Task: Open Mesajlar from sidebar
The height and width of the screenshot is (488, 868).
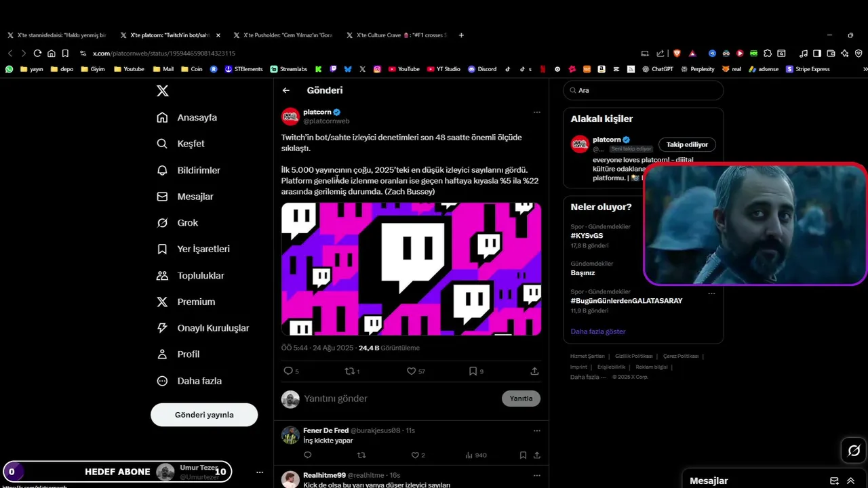Action: (185, 197)
